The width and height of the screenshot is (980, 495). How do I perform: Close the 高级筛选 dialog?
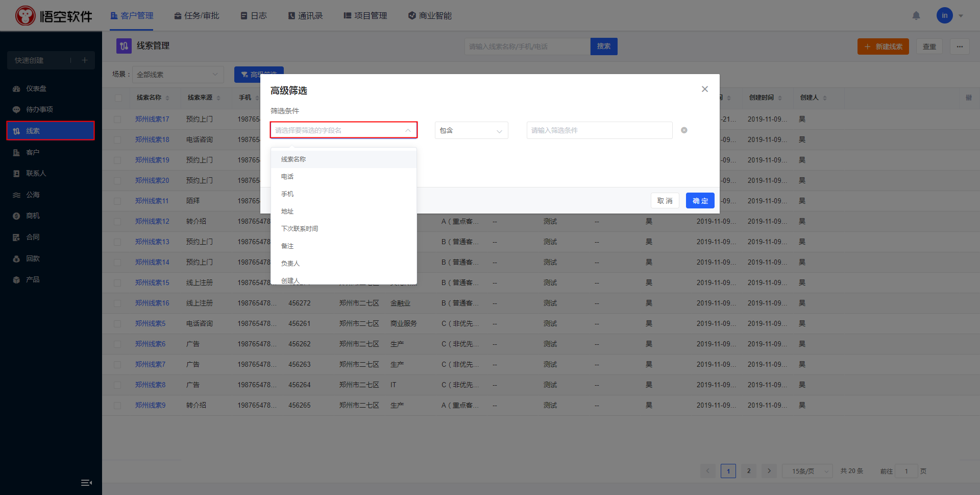704,89
